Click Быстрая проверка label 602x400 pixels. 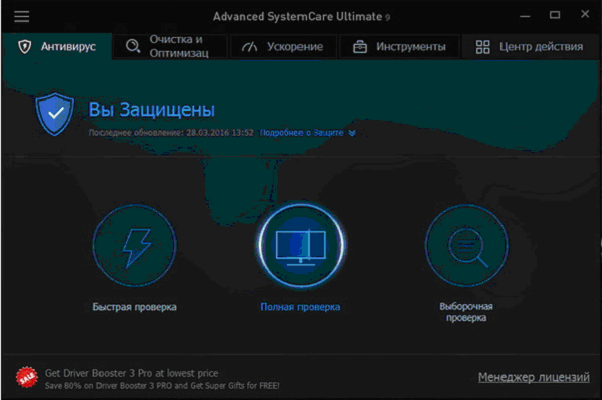click(x=134, y=307)
